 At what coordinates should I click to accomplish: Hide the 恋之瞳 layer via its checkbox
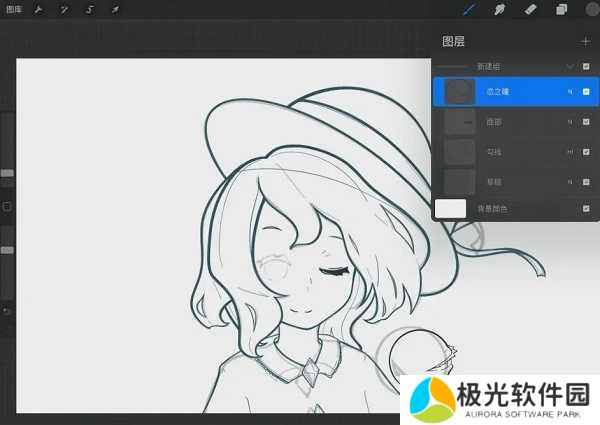point(586,92)
